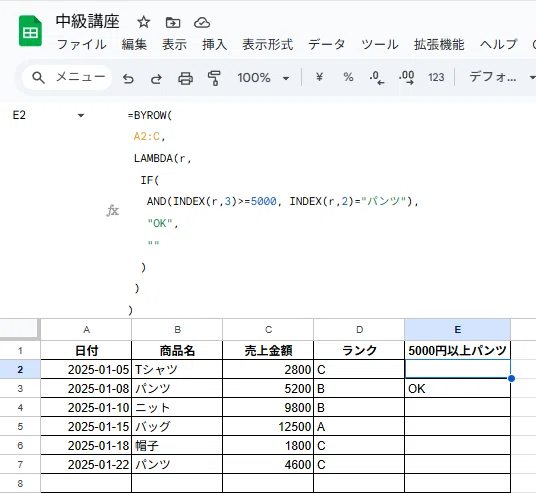Expand the E2 name box dropdown
The width and height of the screenshot is (536, 493).
coord(81,116)
